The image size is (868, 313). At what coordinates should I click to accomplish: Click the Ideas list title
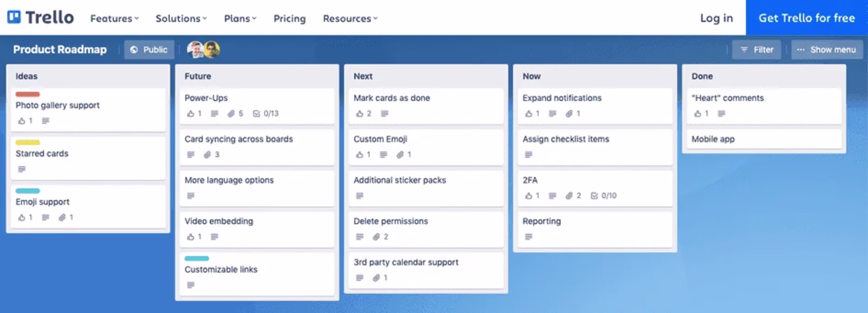pyautogui.click(x=27, y=76)
